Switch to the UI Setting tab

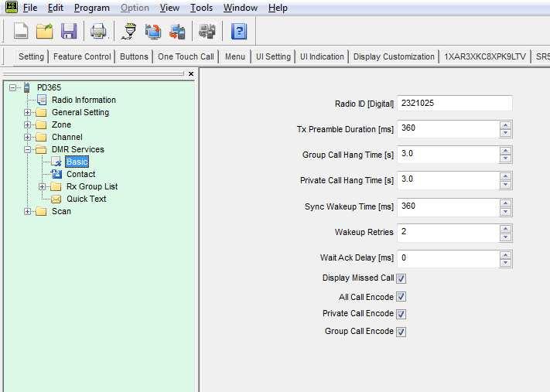273,56
